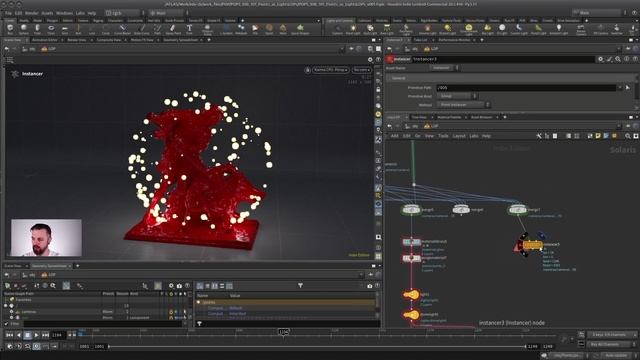This screenshot has height=360, width=640.
Task: Open parameter pane gear menu for instancer3
Action: [601, 59]
